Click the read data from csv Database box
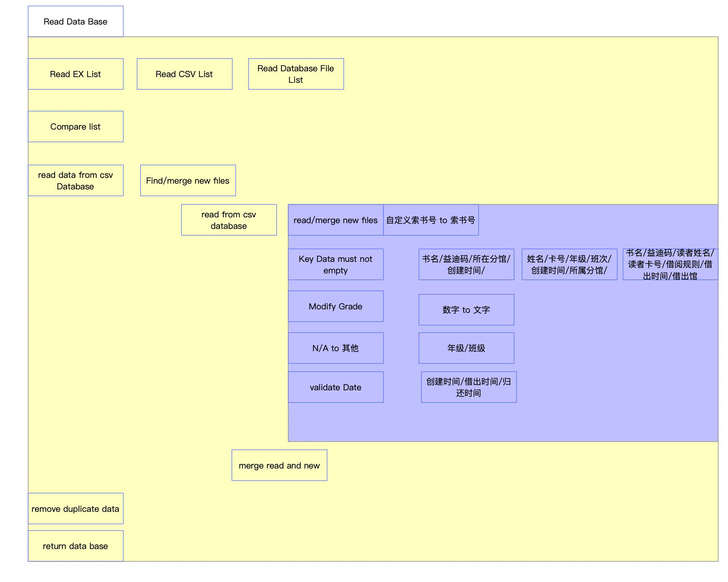This screenshot has height=582, width=728. tap(75, 181)
